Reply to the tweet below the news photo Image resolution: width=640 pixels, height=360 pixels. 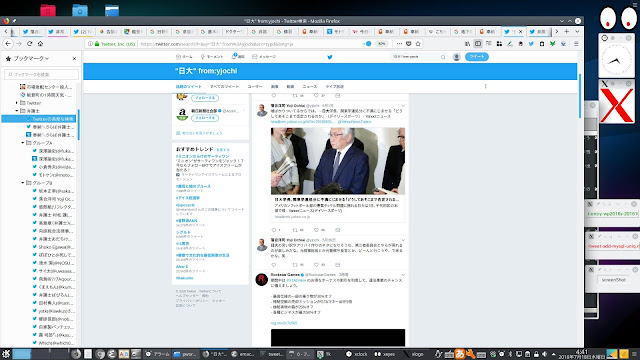(x=273, y=230)
